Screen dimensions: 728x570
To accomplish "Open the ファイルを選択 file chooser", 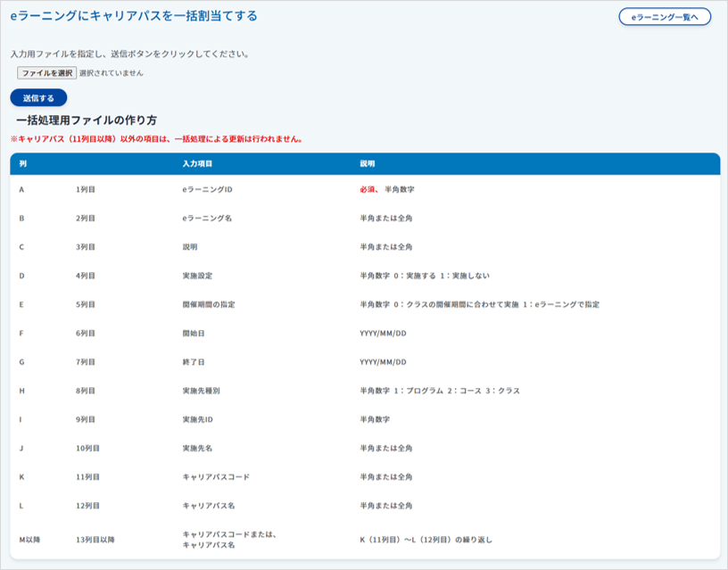I will (47, 73).
